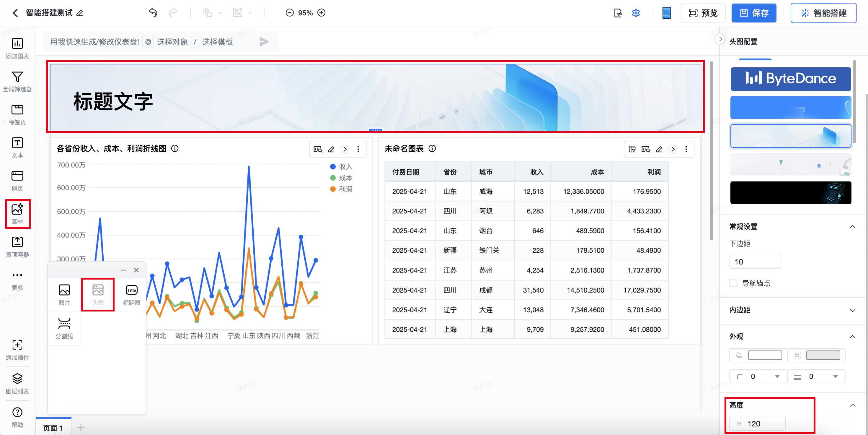Collapse the 常规设置 section

tap(852, 227)
